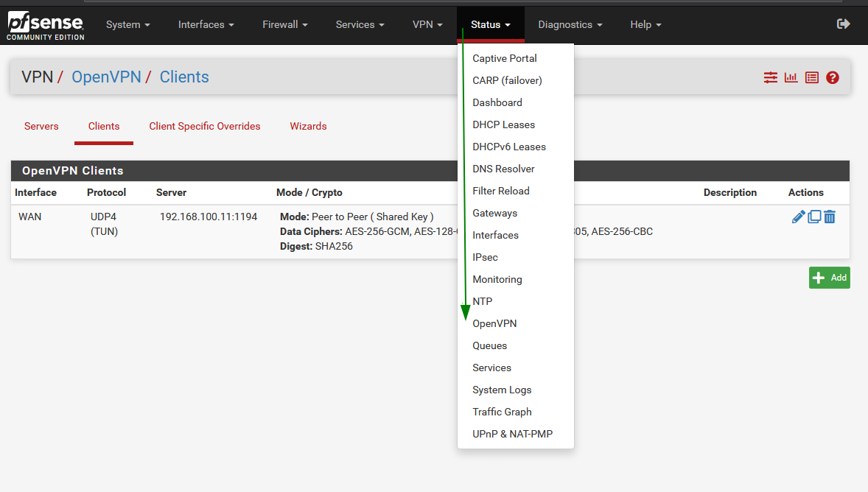The width and height of the screenshot is (868, 492).
Task: Click the Mode: Peer to Peer text
Action: click(x=357, y=217)
